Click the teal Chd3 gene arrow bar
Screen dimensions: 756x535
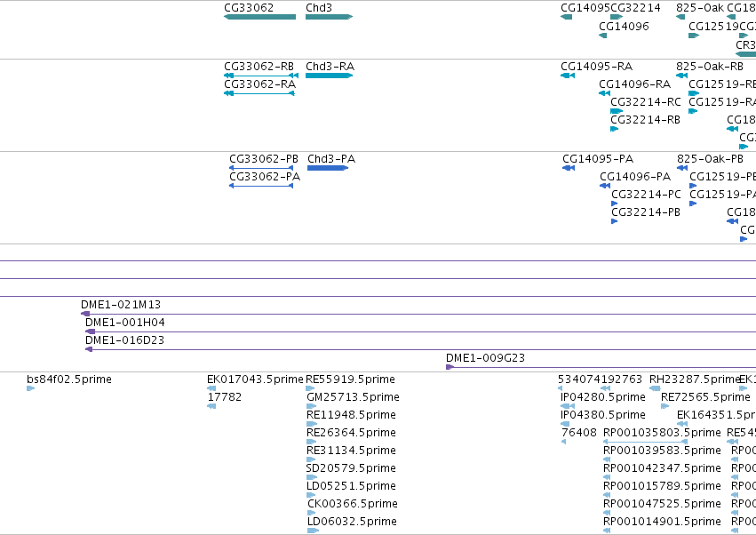(330, 17)
